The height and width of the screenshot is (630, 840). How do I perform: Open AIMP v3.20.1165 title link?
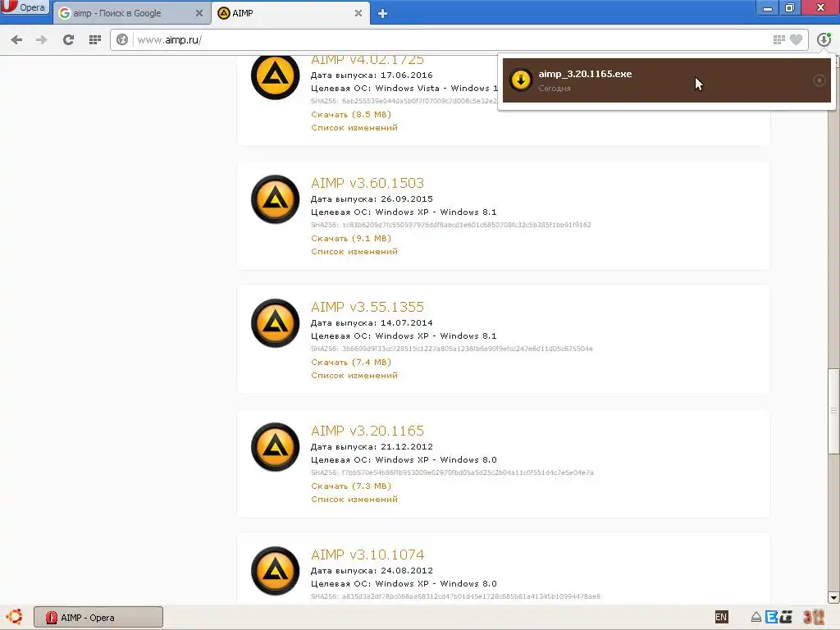click(x=367, y=431)
